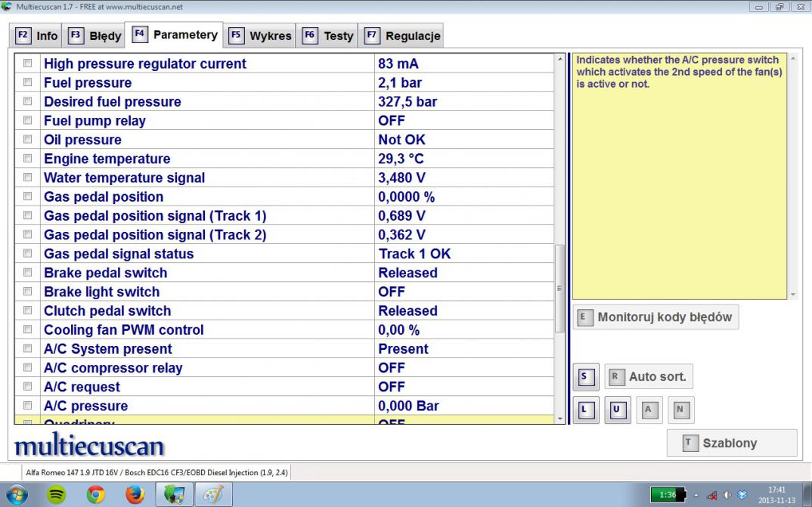Click the Monitoruj kody błędów button
The image size is (812, 507).
pos(655,317)
